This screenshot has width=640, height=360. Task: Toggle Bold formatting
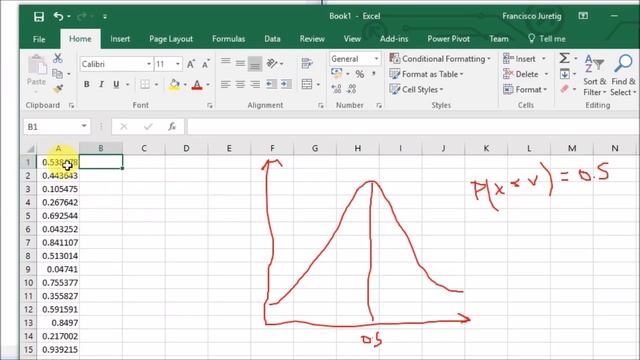click(87, 84)
